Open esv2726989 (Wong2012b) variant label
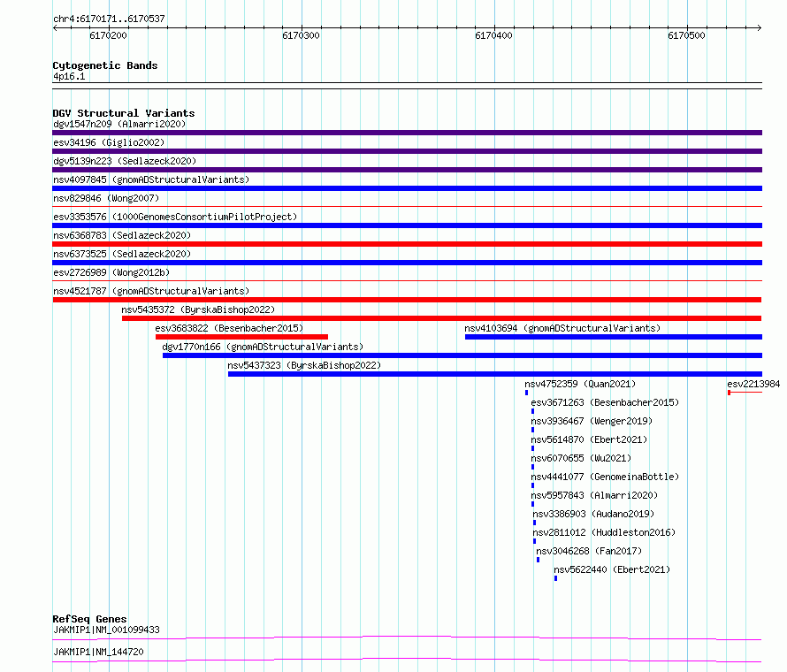 111,272
